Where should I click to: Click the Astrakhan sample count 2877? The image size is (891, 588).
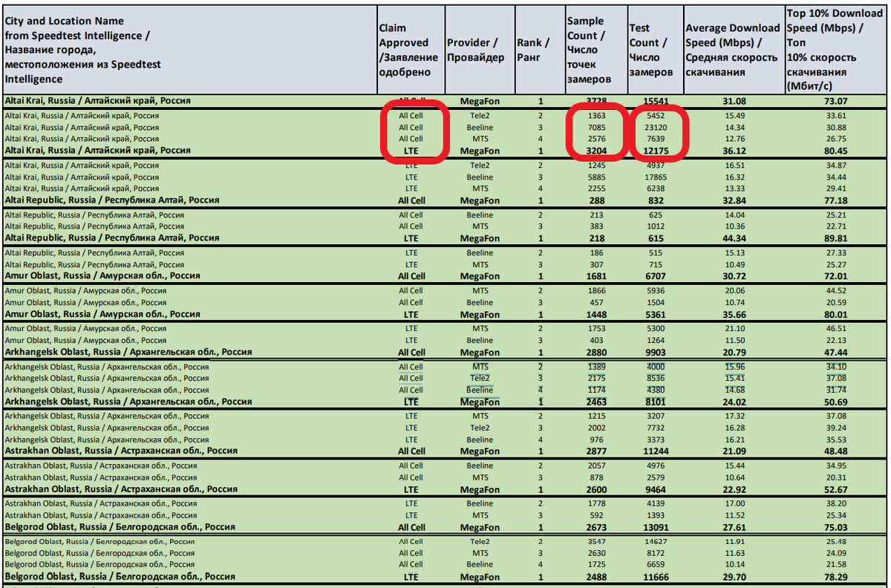coord(596,451)
